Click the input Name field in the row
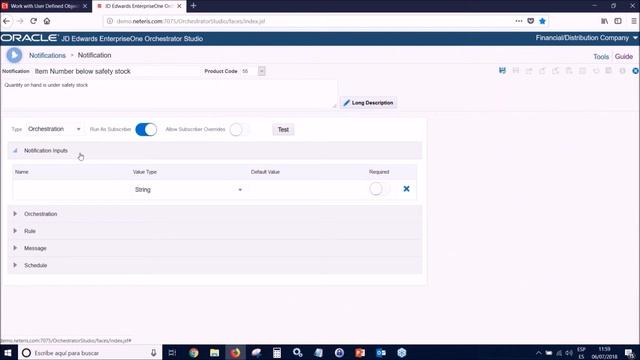This screenshot has width=640, height=360. tap(72, 189)
